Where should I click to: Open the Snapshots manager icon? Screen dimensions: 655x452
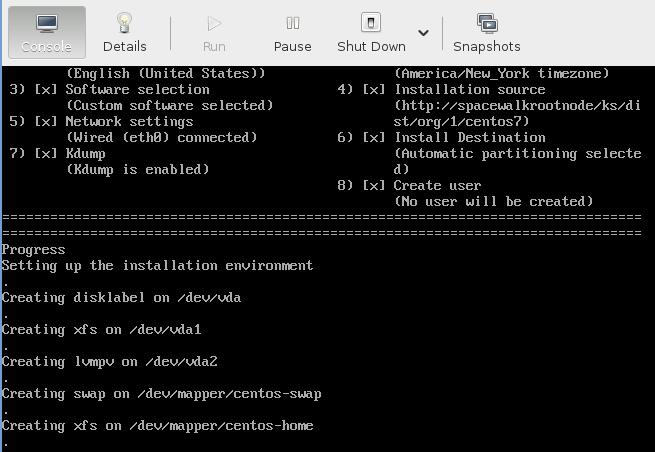pyautogui.click(x=487, y=23)
